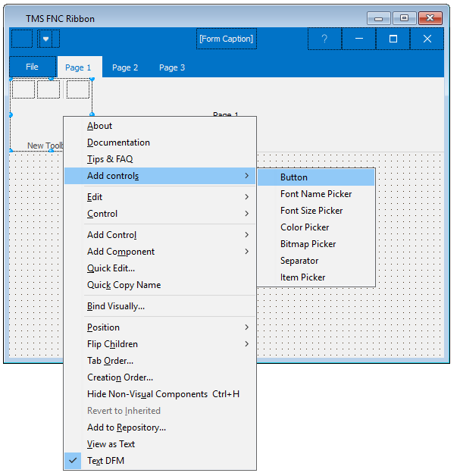Toggle the checked Text DFM option
This screenshot has height=476, width=460.
click(161, 461)
